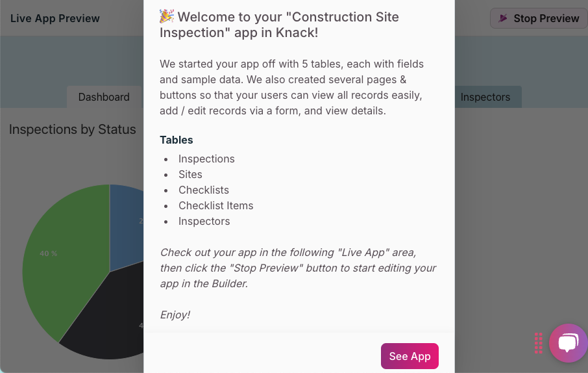Click the See App button
Image resolution: width=588 pixels, height=373 pixels.
[410, 356]
